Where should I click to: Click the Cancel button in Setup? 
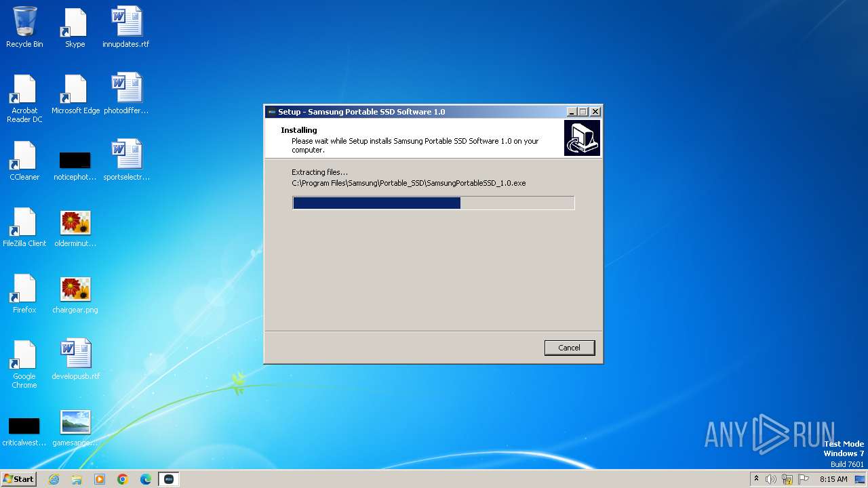click(569, 348)
